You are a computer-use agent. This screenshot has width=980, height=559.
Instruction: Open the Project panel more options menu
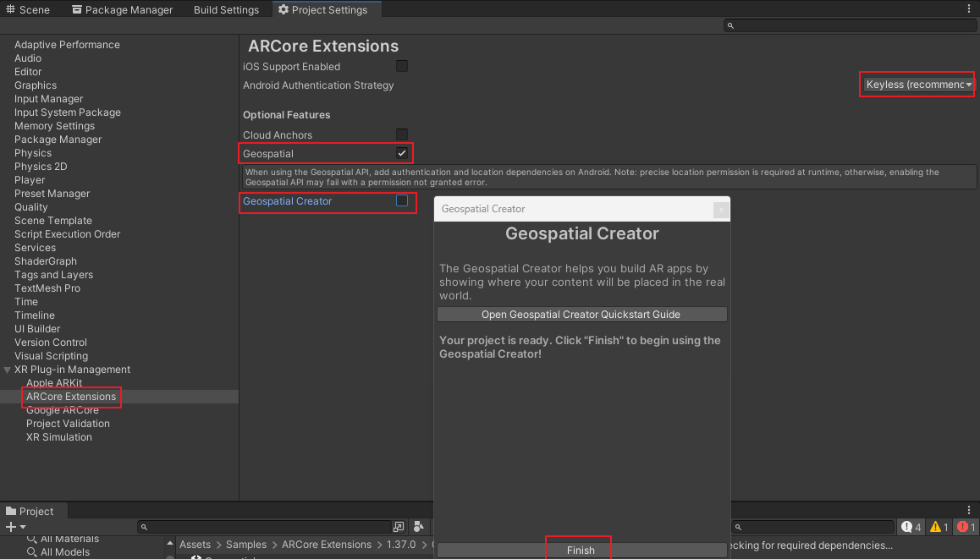coord(969,511)
